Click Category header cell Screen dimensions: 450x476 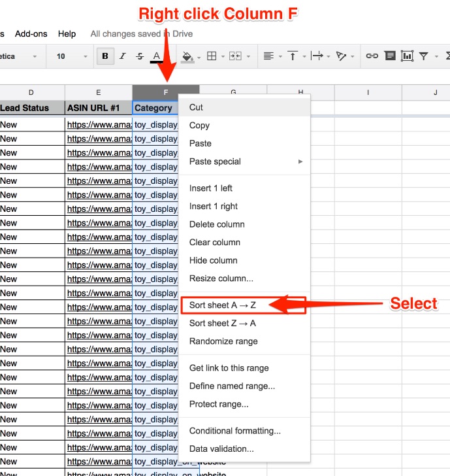pyautogui.click(x=155, y=108)
